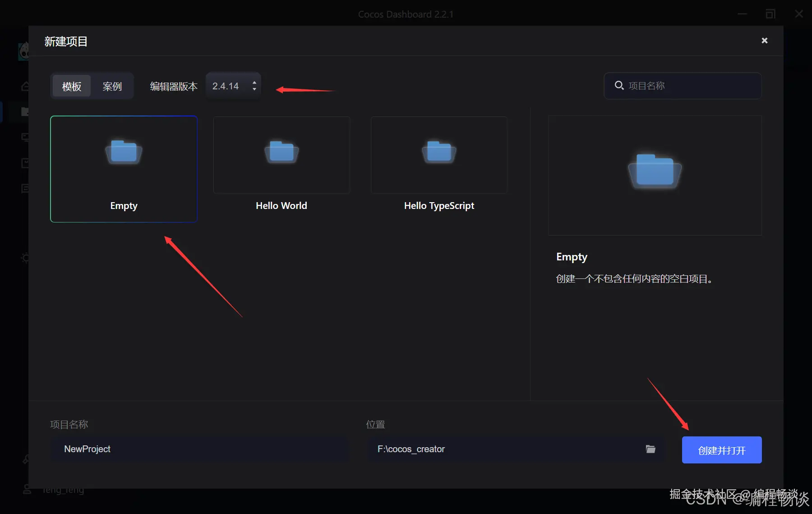Screen dimensions: 812x514
Task: Switch to the 模板 tab
Action: [72, 86]
